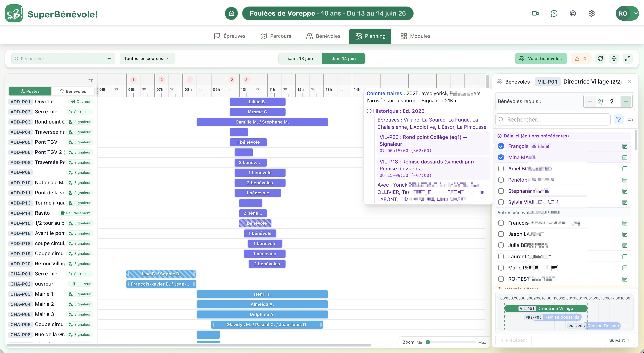
Task: Focus volunteer panel Rechercher field
Action: click(x=553, y=119)
